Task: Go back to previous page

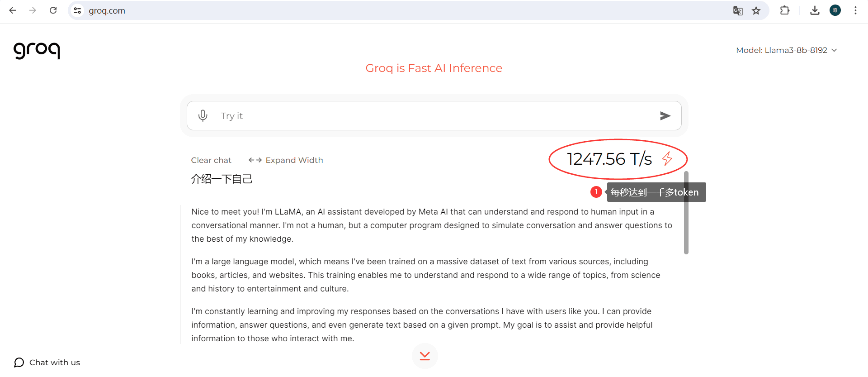Action: point(13,10)
